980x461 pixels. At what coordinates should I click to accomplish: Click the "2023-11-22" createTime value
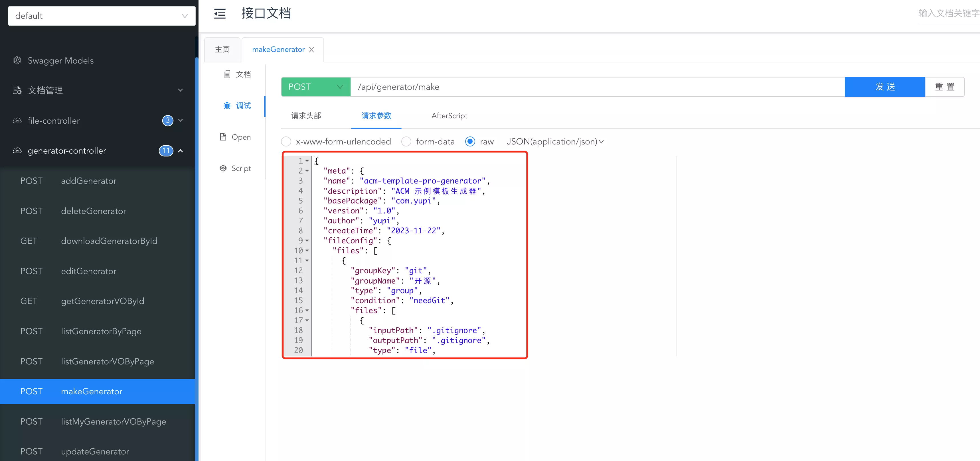click(x=414, y=231)
